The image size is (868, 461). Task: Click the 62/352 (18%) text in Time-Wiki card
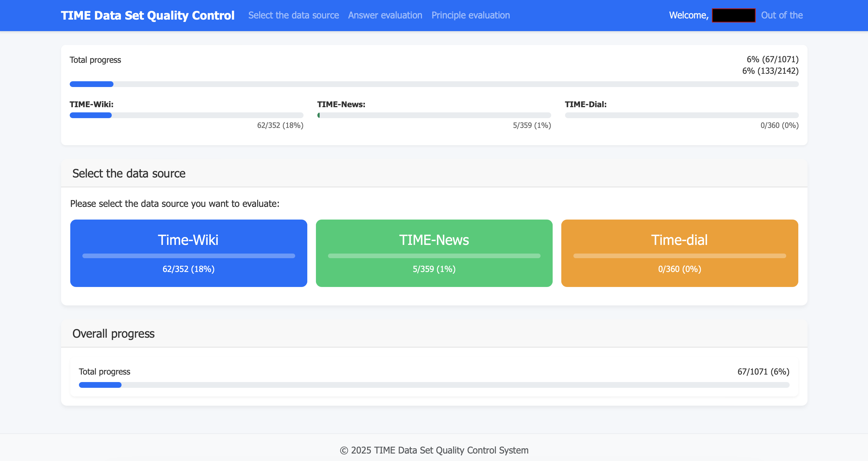coord(188,269)
